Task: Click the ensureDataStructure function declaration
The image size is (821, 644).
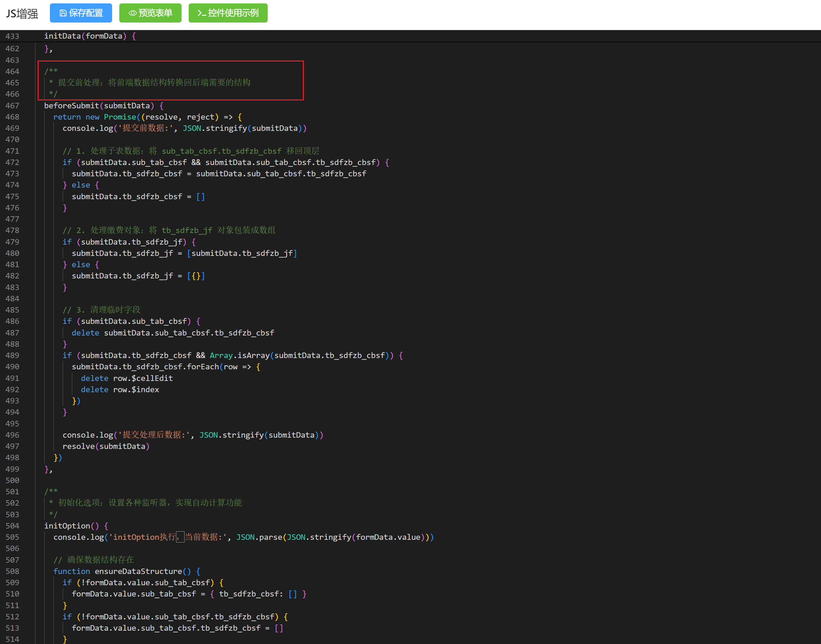Action: coord(138,571)
